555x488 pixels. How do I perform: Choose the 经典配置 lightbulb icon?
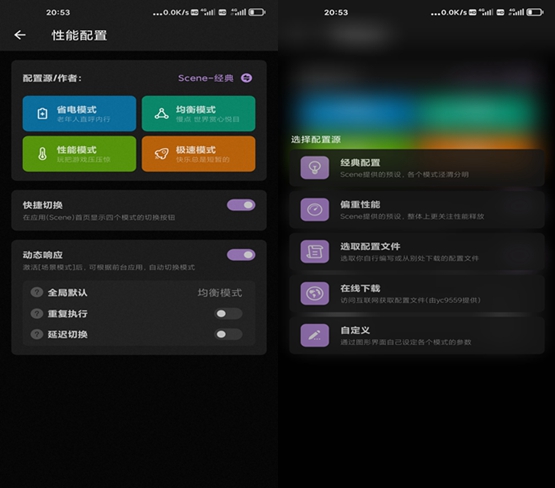(315, 168)
